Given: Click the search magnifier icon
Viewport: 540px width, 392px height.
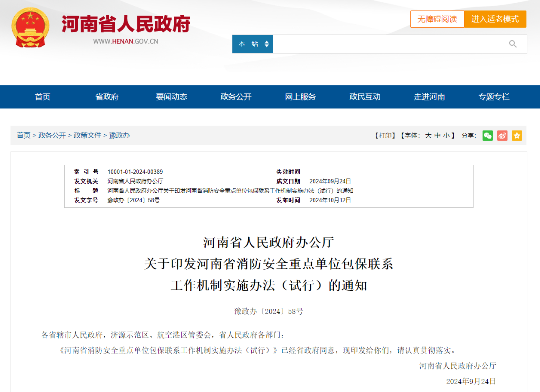Looking at the screenshot, I should pyautogui.click(x=513, y=44).
